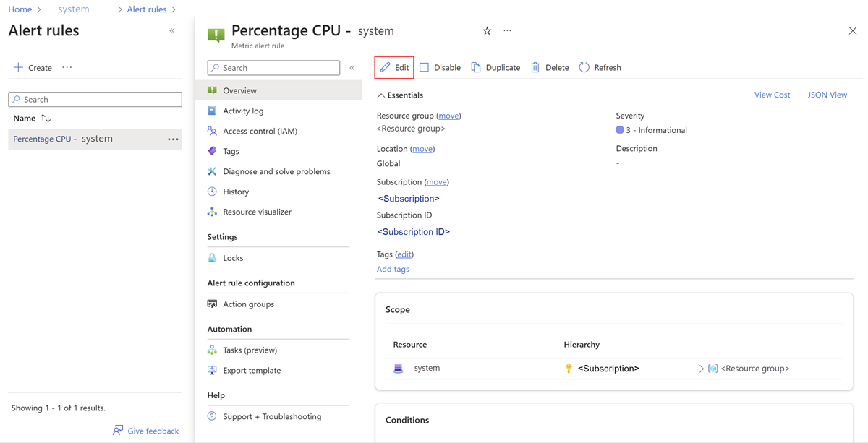The width and height of the screenshot is (868, 443).
Task: Click the Severity 3 Informational color indicator
Action: 620,130
